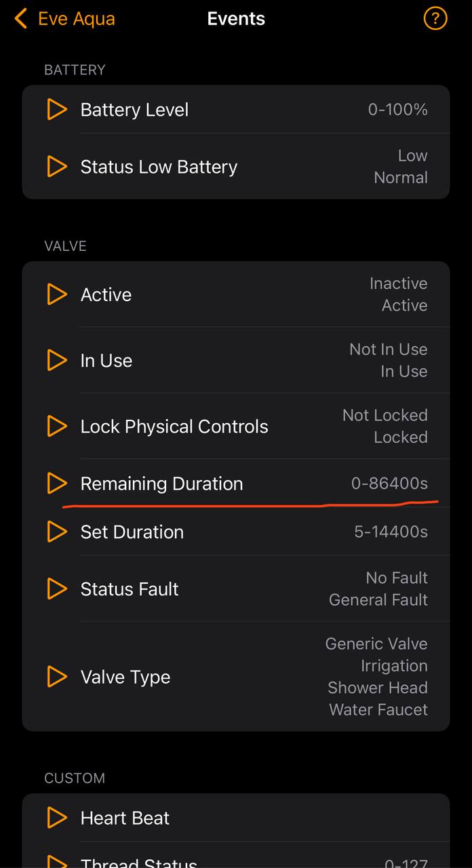Trigger the Remaining Duration event
The height and width of the screenshot is (868, 472).
(x=57, y=484)
